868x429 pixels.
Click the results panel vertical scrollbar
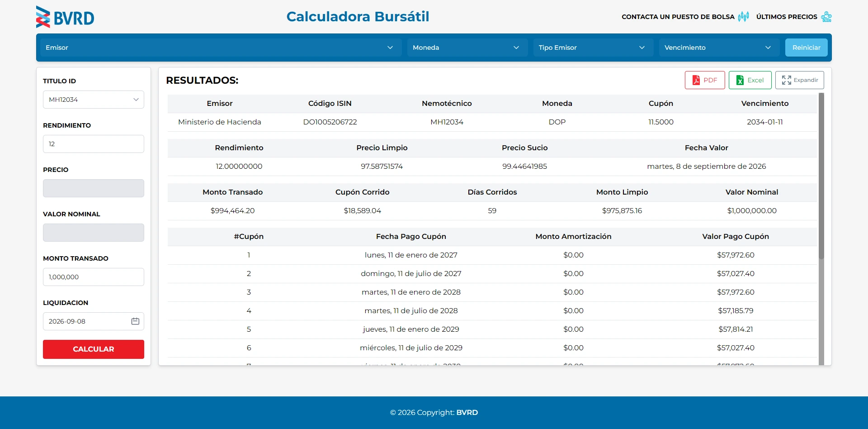821,176
